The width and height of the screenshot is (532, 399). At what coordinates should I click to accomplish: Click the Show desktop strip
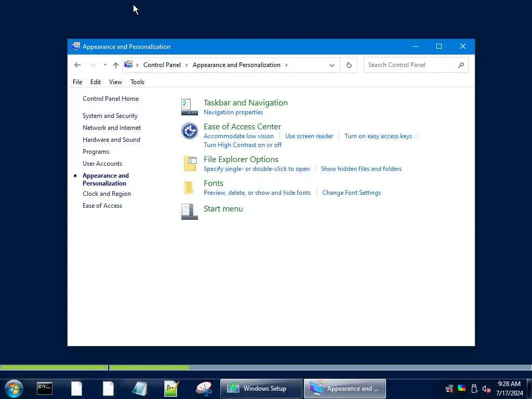(529, 389)
